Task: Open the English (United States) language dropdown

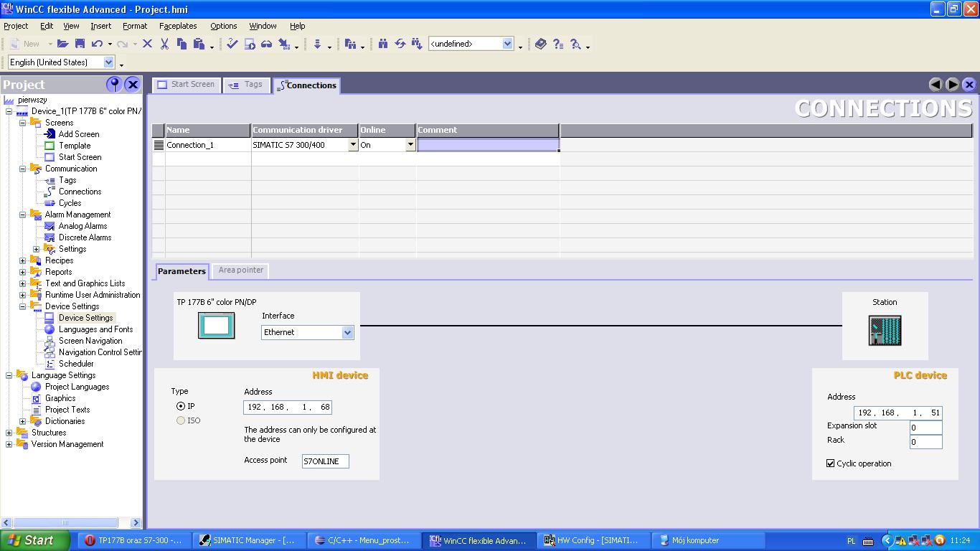Action: point(109,62)
